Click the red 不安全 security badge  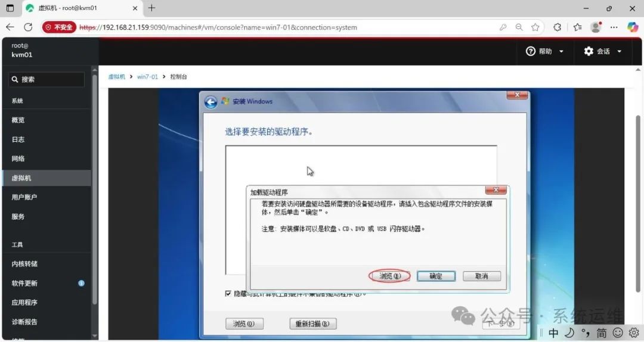(x=59, y=27)
